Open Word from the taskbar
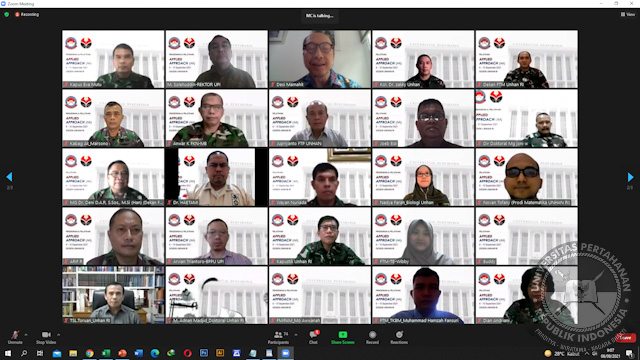This screenshot has width=640, height=360. [138, 353]
